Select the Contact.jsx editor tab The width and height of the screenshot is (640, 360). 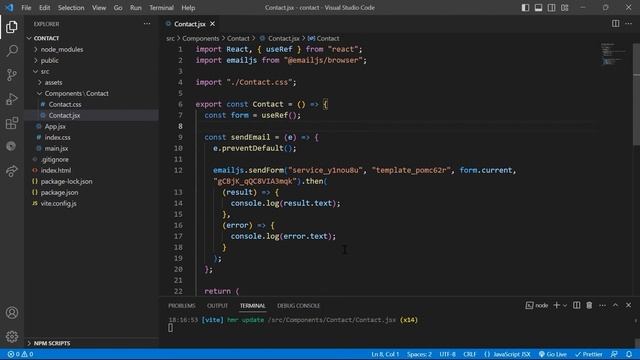tap(190, 24)
